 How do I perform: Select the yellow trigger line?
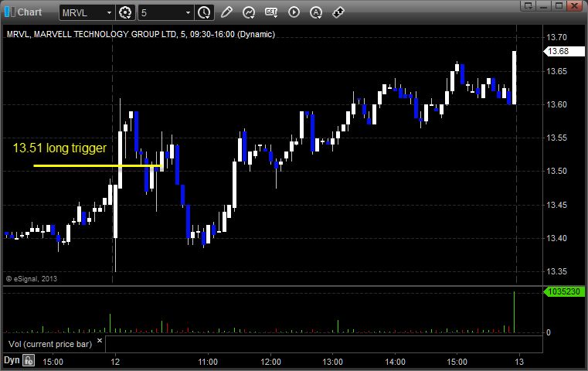click(x=97, y=165)
